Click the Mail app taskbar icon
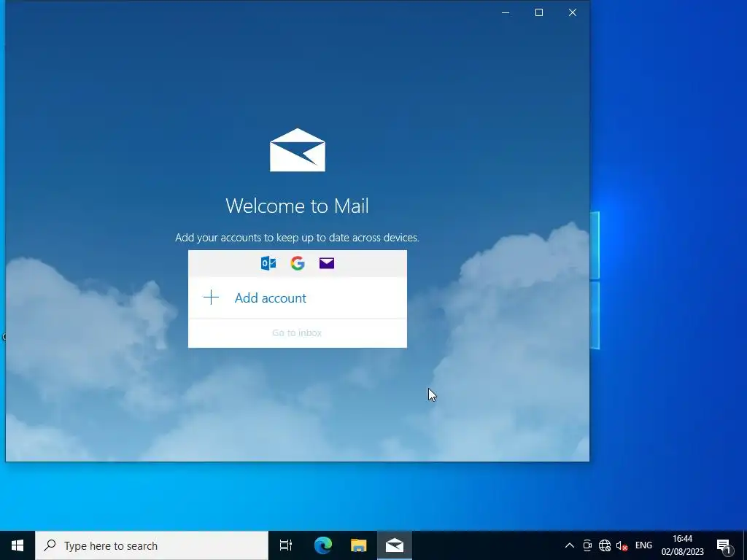 pyautogui.click(x=395, y=545)
